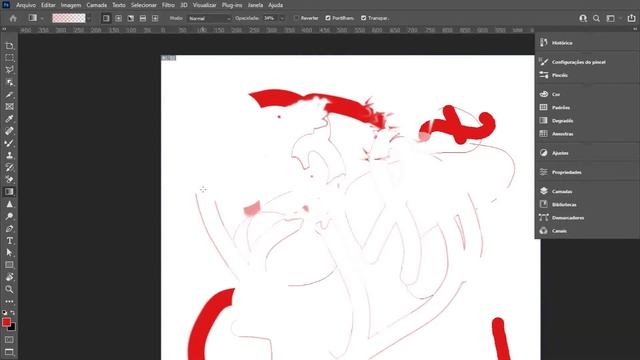
Task: Open the Opacidade slider dropdown arrow
Action: [x=282, y=18]
